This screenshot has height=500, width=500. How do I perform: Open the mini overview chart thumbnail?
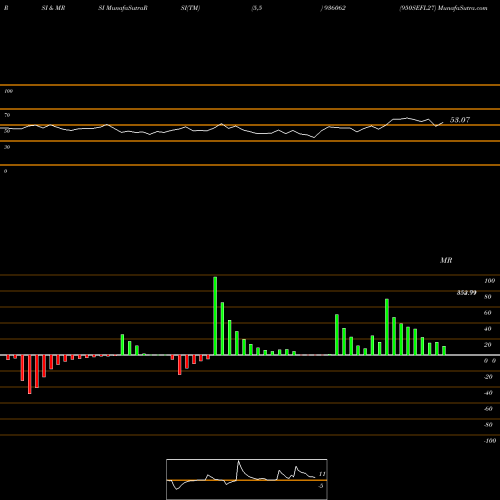point(247,479)
